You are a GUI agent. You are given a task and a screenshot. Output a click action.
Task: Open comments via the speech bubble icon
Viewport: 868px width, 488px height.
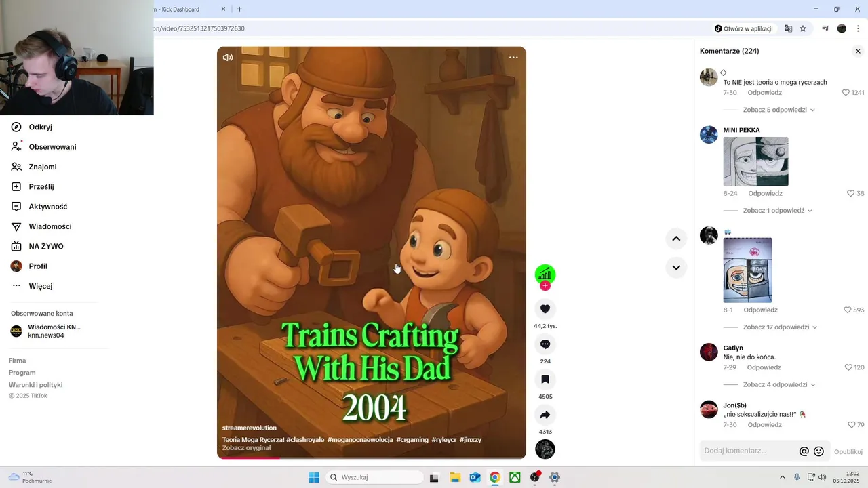545,344
